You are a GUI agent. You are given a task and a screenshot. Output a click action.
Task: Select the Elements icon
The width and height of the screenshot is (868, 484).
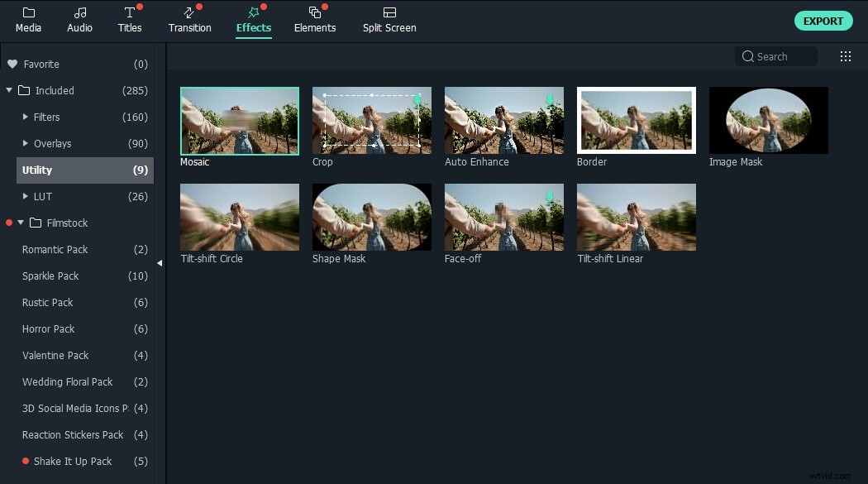click(x=314, y=20)
